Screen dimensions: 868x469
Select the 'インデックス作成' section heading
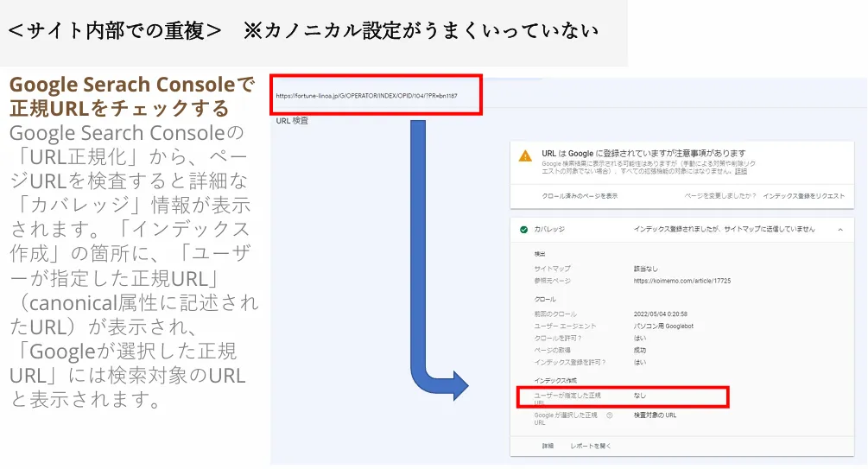click(x=555, y=380)
